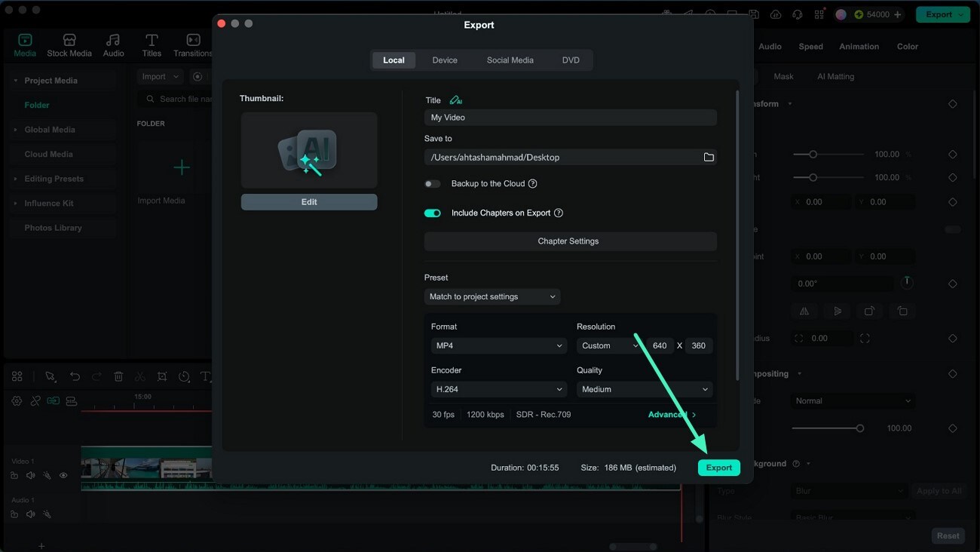Open the Animation tab in properties panel
The image size is (980, 552).
[859, 47]
